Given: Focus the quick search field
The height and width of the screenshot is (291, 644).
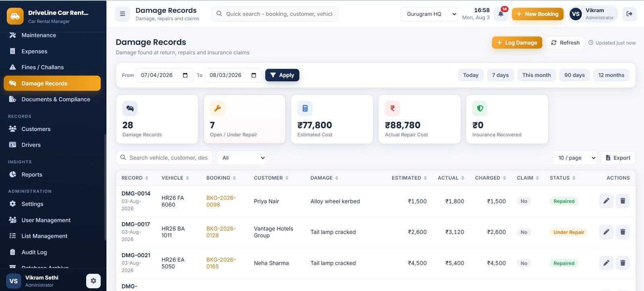Looking at the screenshot, I should tap(275, 14).
